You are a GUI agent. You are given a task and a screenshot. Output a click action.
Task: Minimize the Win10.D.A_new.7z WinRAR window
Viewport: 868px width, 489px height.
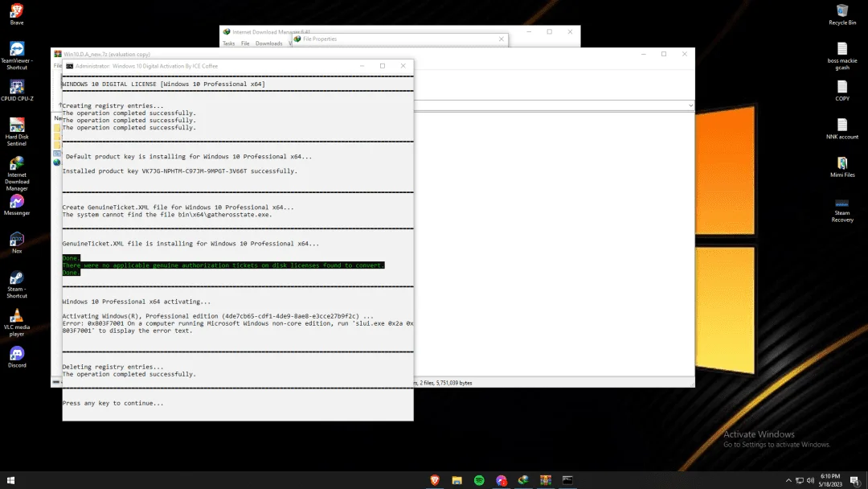[643, 54]
